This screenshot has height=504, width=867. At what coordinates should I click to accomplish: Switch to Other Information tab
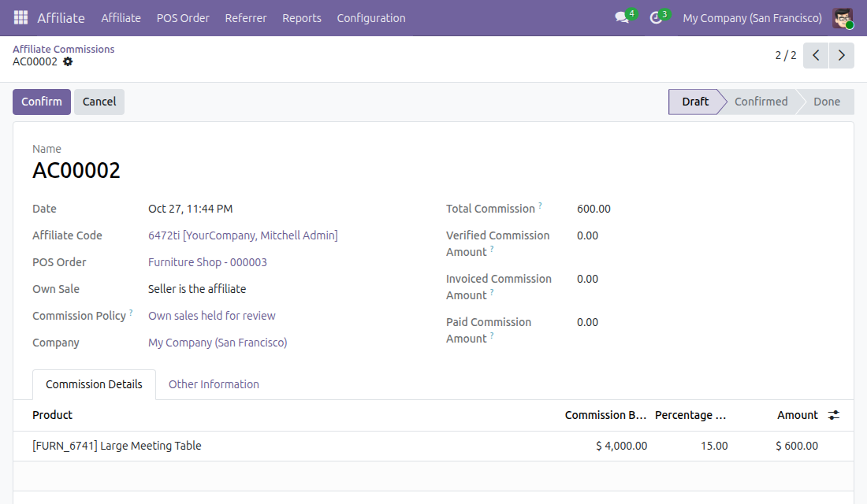pos(214,384)
